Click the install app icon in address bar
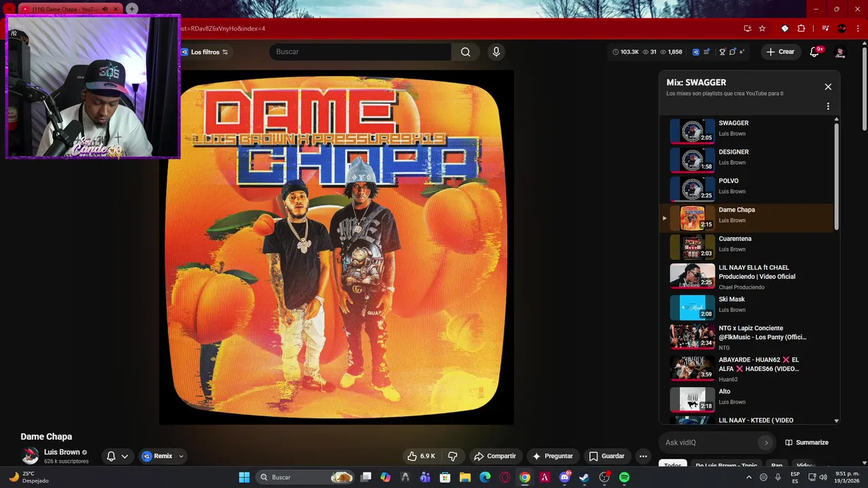The width and height of the screenshot is (868, 488). (x=747, y=28)
